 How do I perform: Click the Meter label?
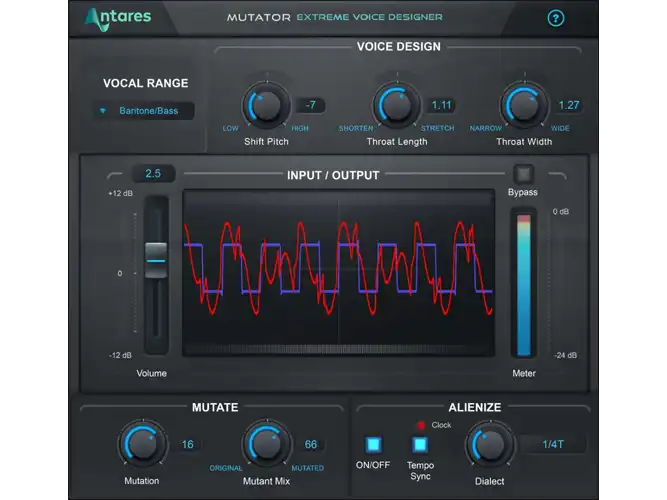coord(524,373)
